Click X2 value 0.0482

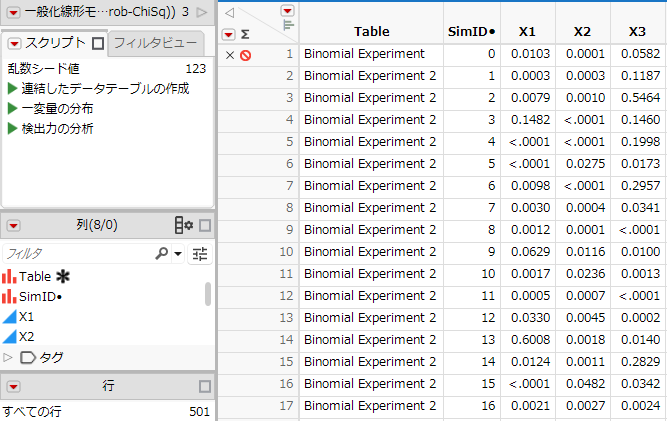[585, 384]
